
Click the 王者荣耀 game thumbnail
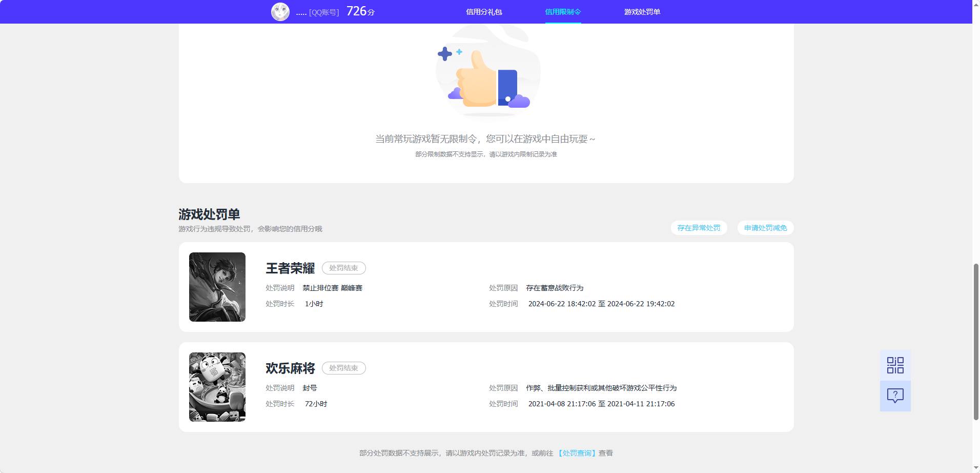(x=217, y=287)
